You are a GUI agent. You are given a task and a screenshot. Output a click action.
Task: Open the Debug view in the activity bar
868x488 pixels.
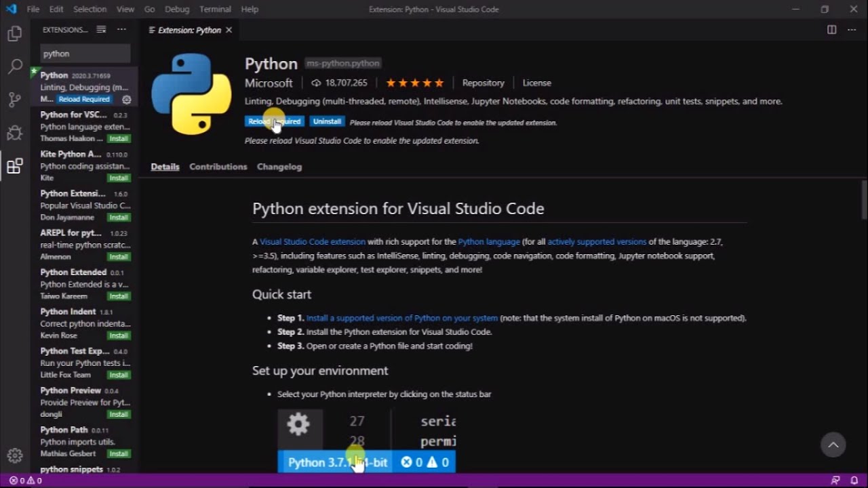pyautogui.click(x=14, y=133)
